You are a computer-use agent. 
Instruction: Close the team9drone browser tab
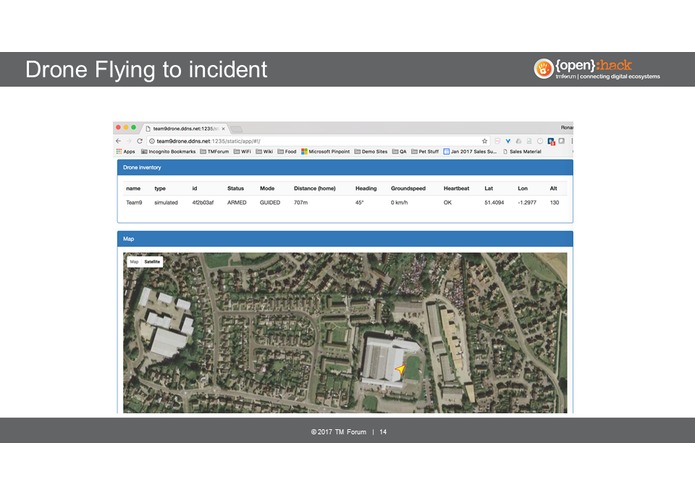(x=223, y=128)
